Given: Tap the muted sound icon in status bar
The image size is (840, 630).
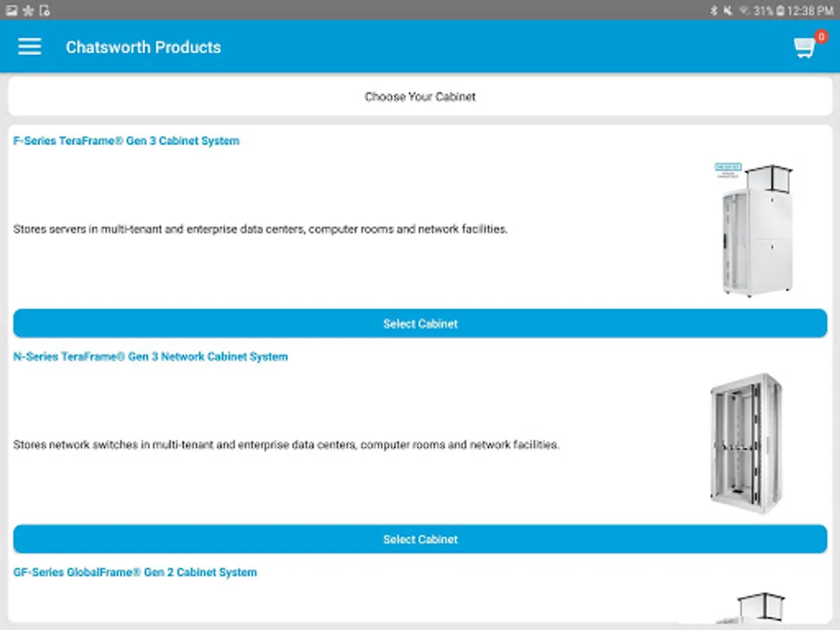Looking at the screenshot, I should click(x=729, y=10).
